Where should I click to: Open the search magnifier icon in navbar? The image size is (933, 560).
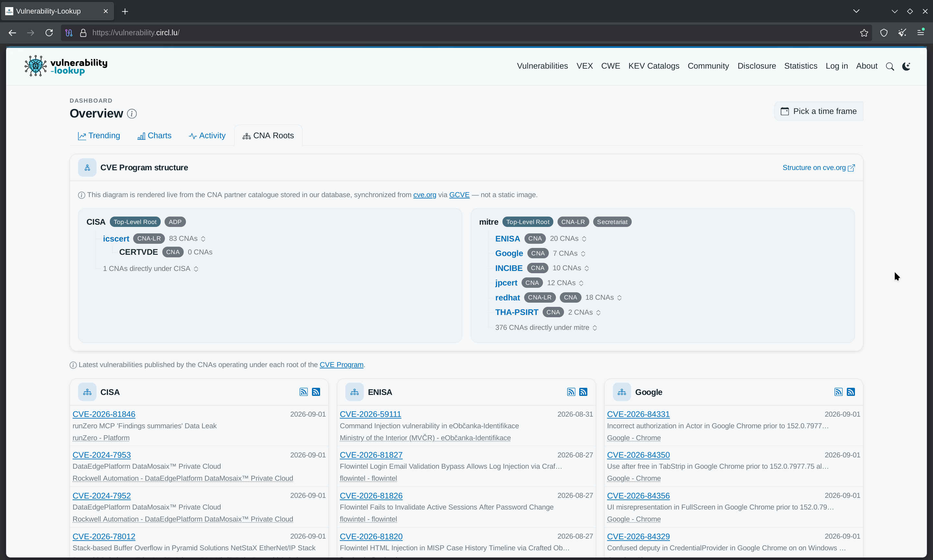click(x=890, y=66)
